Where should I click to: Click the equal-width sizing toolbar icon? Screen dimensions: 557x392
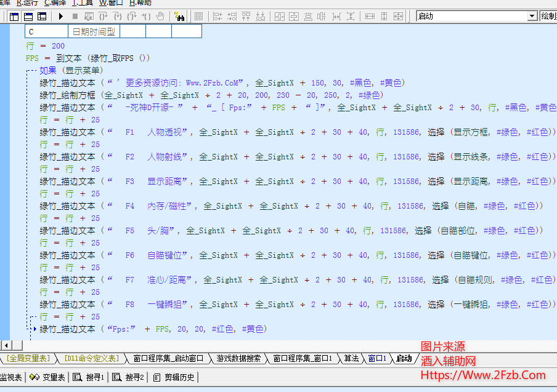[x=370, y=16]
